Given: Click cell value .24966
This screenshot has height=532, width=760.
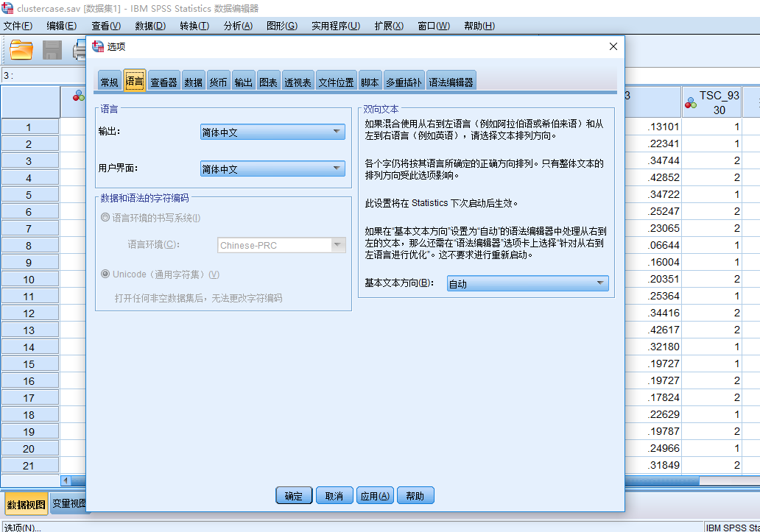Looking at the screenshot, I should [x=663, y=448].
